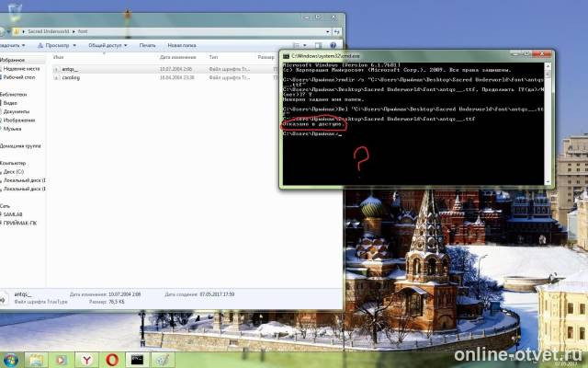Screen dimensions: 588x368
Task: Open Explorer help question-mark icon
Action: coord(333,45)
